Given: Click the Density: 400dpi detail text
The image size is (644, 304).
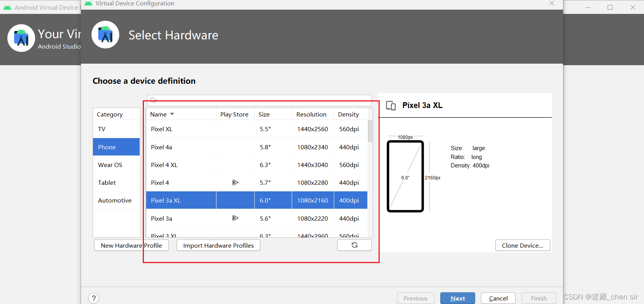Looking at the screenshot, I should (x=470, y=166).
